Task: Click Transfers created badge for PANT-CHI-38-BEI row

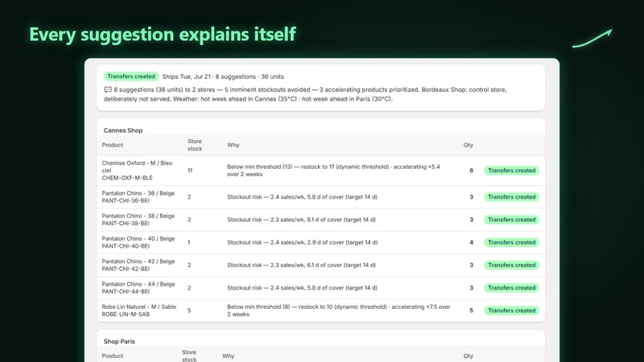Action: point(511,220)
